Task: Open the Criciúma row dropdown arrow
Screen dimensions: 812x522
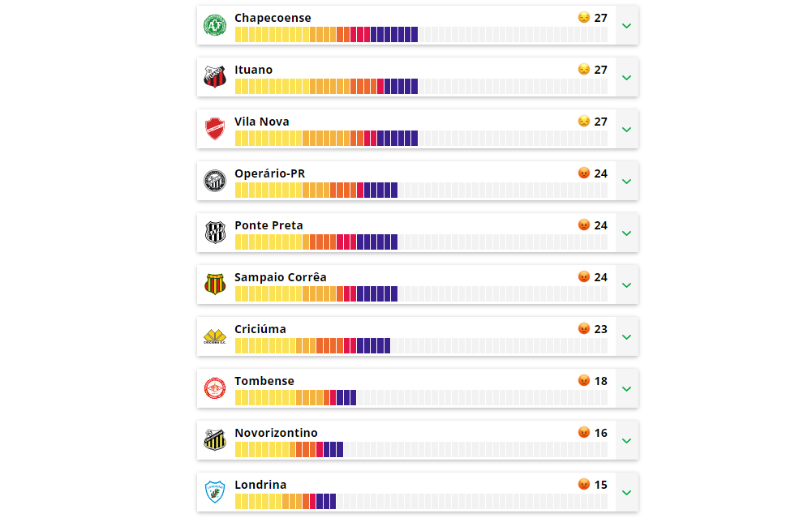Action: click(x=626, y=337)
